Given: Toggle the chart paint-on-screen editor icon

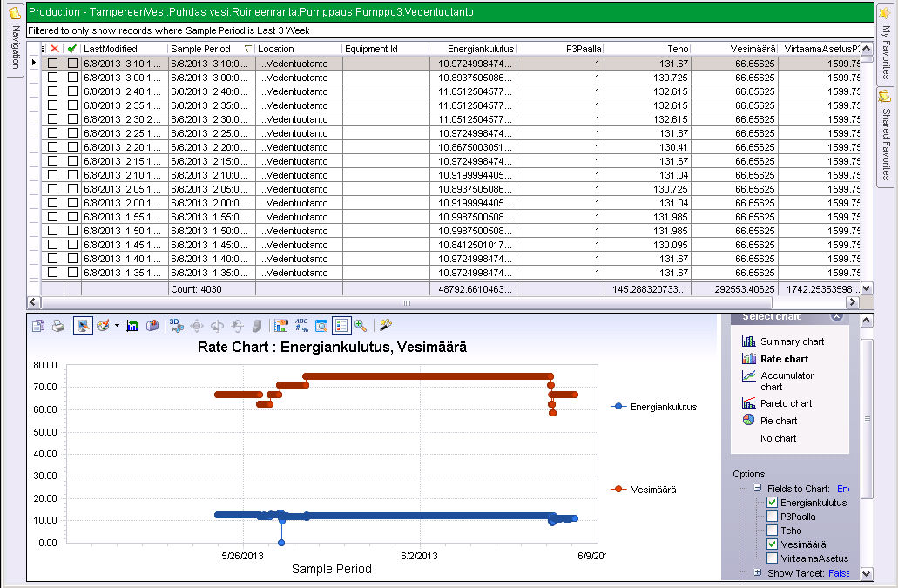Looking at the screenshot, I should pyautogui.click(x=83, y=326).
